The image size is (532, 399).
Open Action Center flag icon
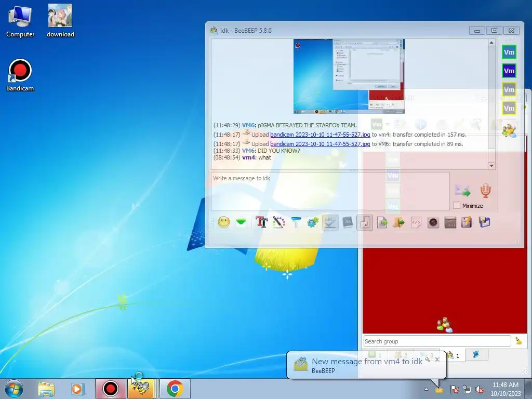coord(454,390)
